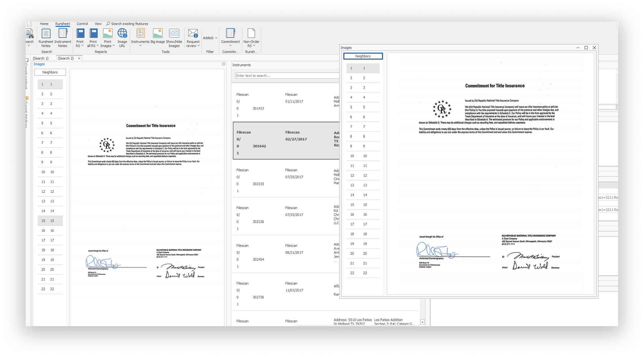Expand the Request review dropdown arrow
Viewport: 644px width, 356px height.
coord(199,46)
